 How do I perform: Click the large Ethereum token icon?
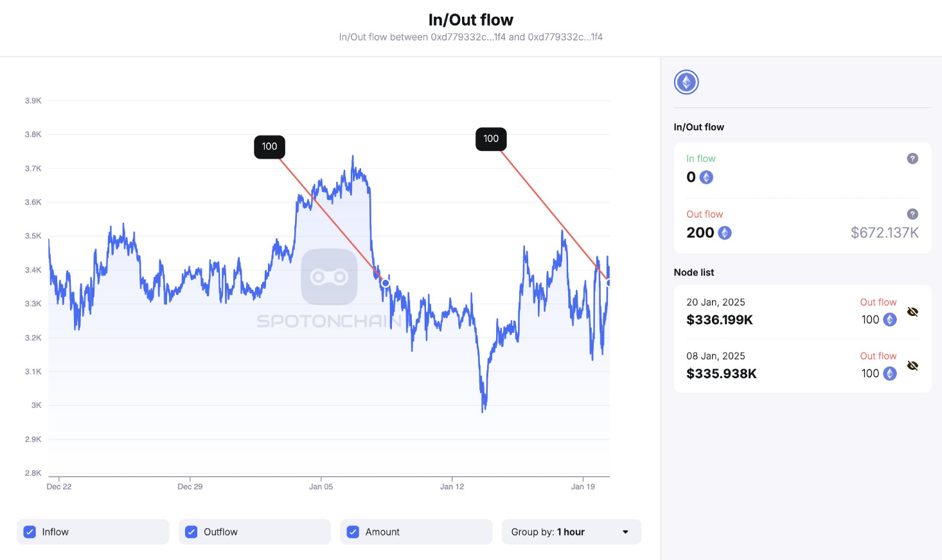pyautogui.click(x=686, y=82)
